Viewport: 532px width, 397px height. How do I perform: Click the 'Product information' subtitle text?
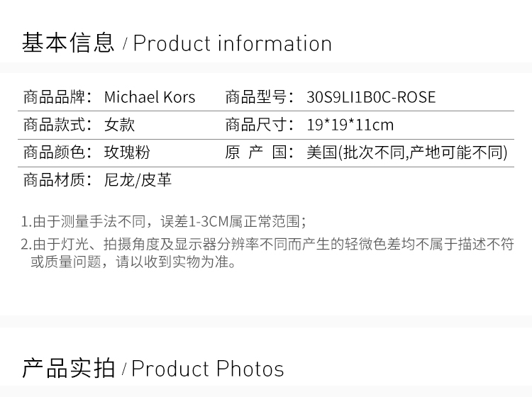point(232,43)
